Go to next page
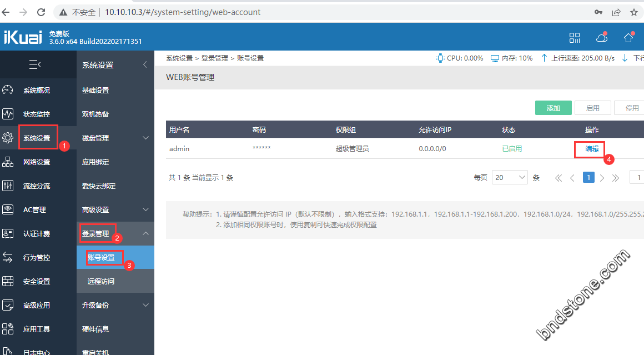Image resolution: width=644 pixels, height=355 pixels. pyautogui.click(x=602, y=178)
